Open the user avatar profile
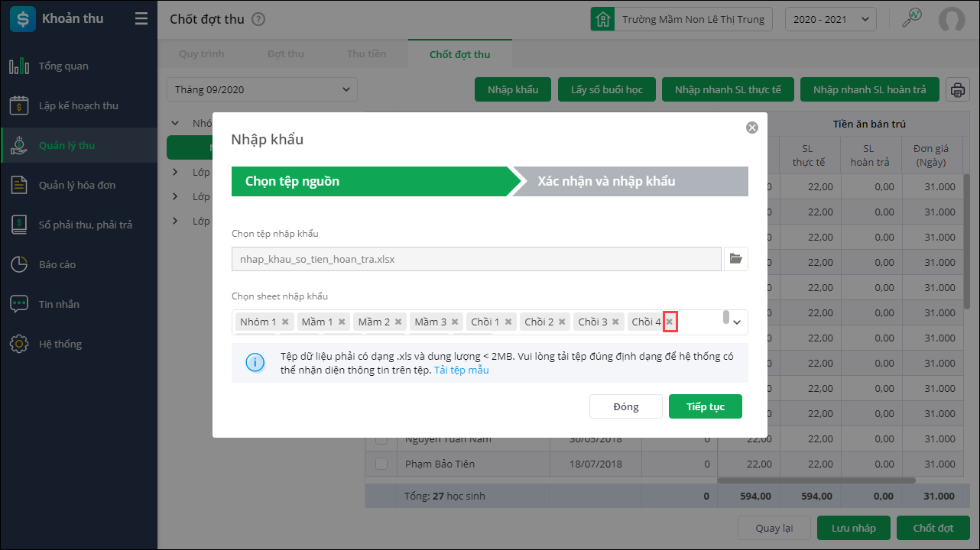980x550 pixels. 952,19
